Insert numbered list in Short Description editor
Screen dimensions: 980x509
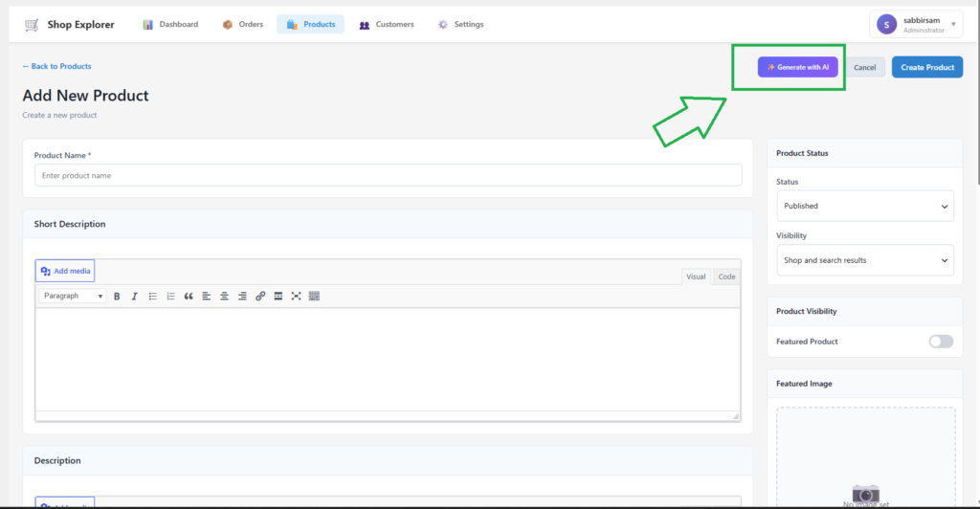170,296
